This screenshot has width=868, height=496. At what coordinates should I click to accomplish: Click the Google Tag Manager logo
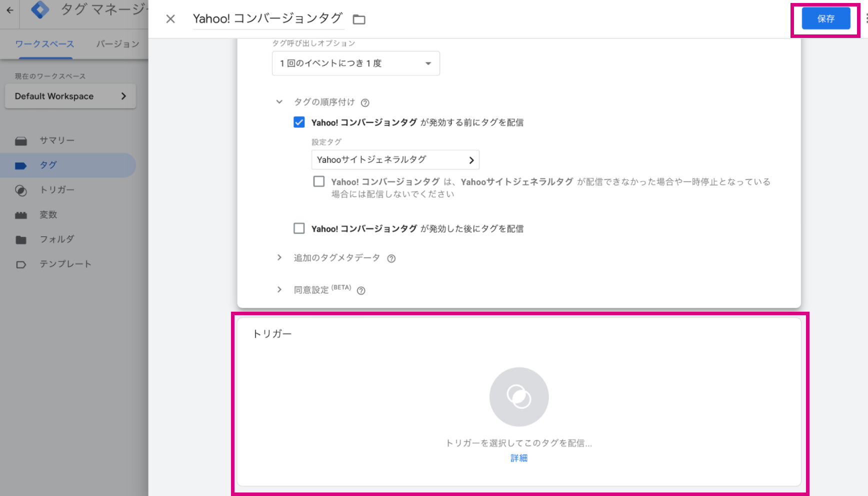[x=40, y=9]
